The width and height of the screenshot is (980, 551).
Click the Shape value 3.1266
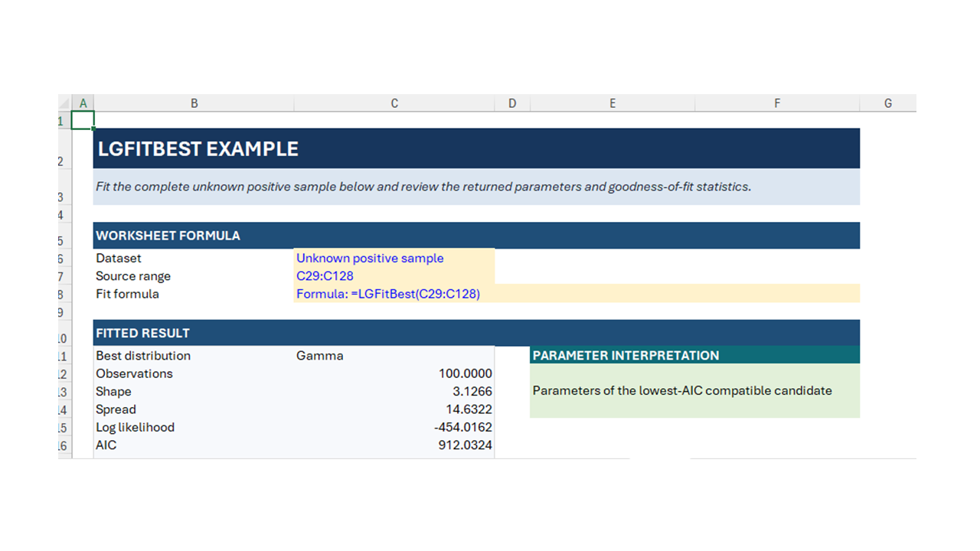pos(394,392)
